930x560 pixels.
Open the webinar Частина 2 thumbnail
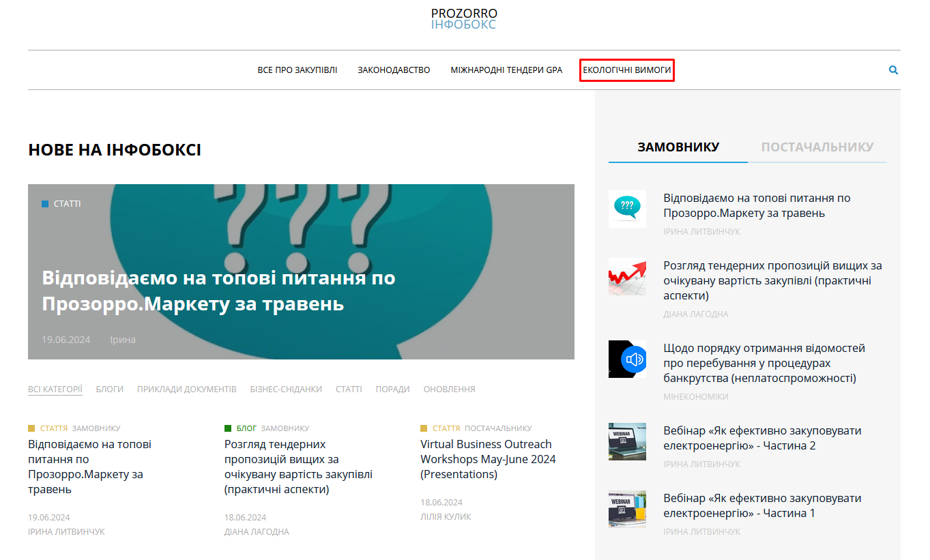627,441
